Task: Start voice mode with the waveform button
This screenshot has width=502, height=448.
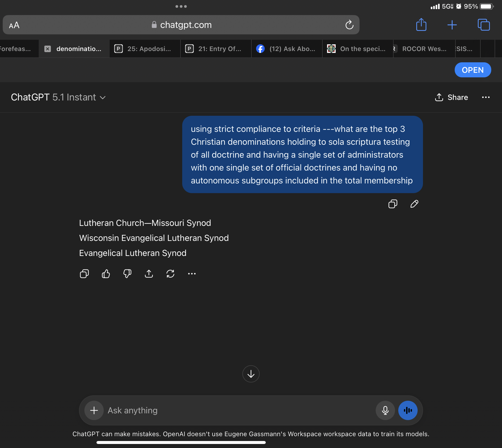Action: tap(407, 410)
